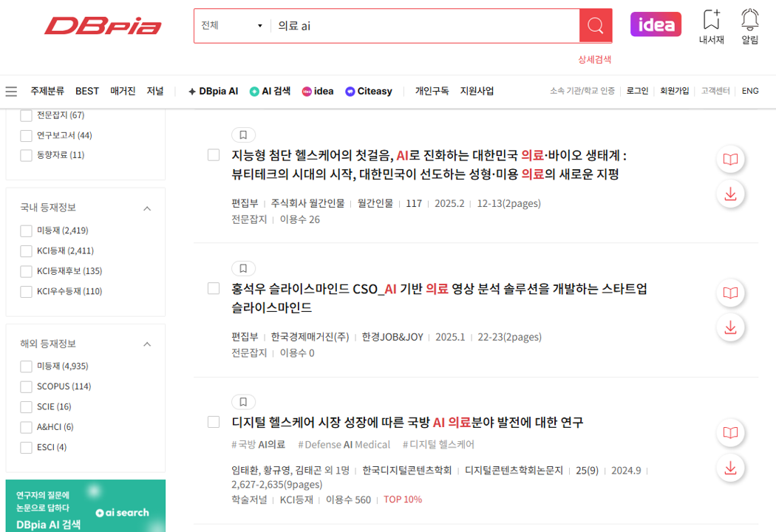Open reader view for 디지털 헬스케어 시장 article
Image resolution: width=776 pixels, height=532 pixels.
click(730, 432)
